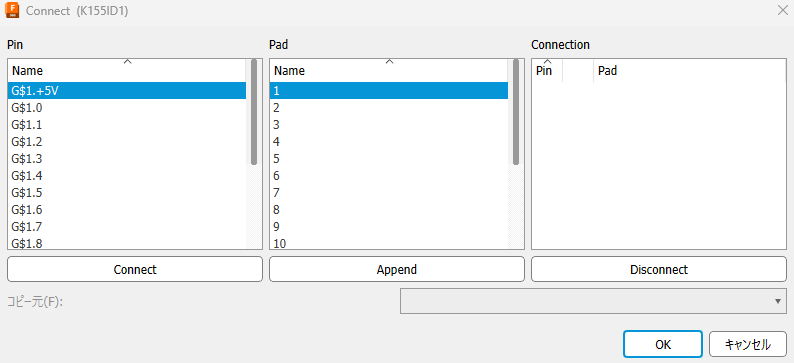Click the Append button

396,269
